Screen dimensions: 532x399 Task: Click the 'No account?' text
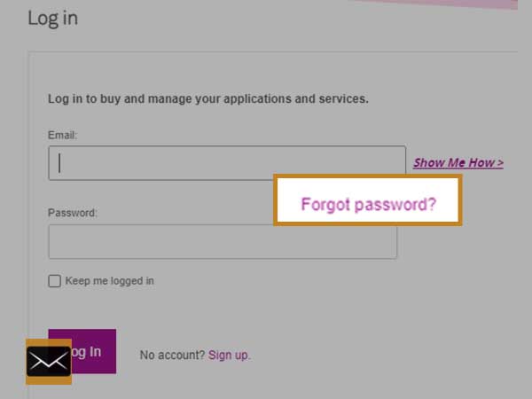tap(172, 356)
